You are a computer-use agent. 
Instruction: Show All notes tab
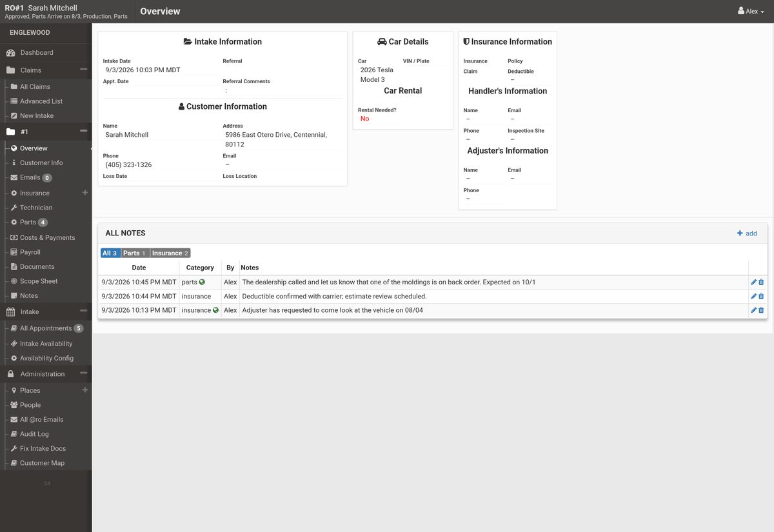point(110,253)
